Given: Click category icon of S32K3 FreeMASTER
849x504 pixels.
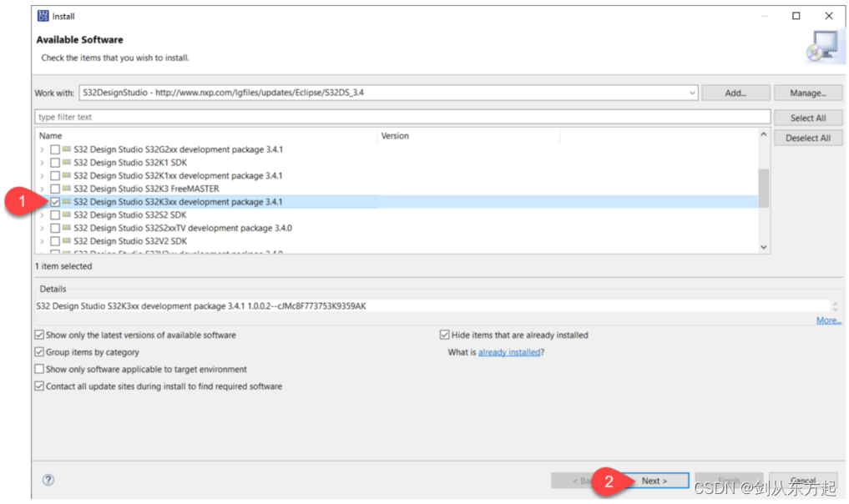Looking at the screenshot, I should (67, 188).
